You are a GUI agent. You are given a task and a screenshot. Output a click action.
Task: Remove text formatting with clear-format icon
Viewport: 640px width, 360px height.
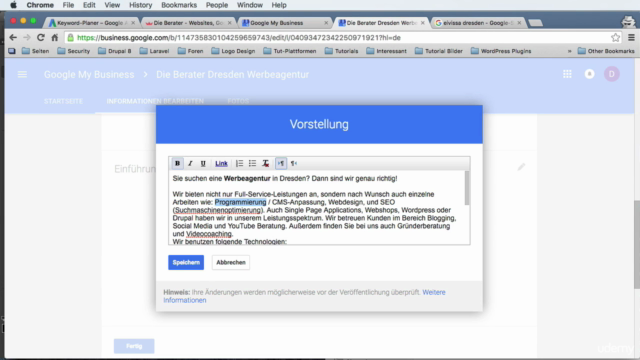265,163
